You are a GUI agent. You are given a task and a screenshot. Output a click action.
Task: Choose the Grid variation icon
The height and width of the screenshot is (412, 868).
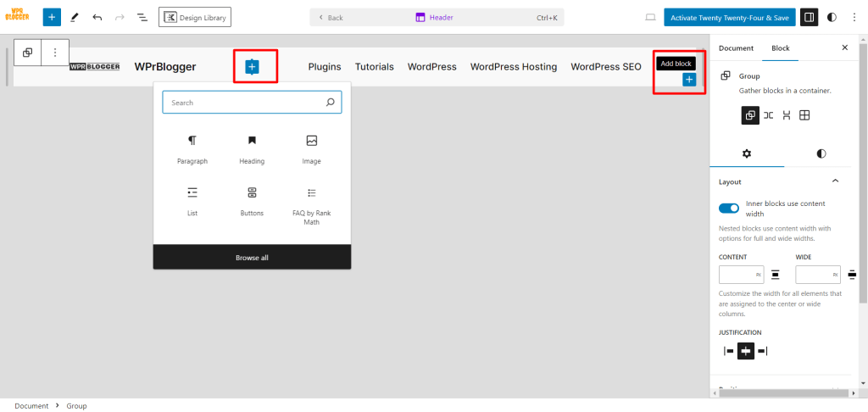click(x=804, y=115)
